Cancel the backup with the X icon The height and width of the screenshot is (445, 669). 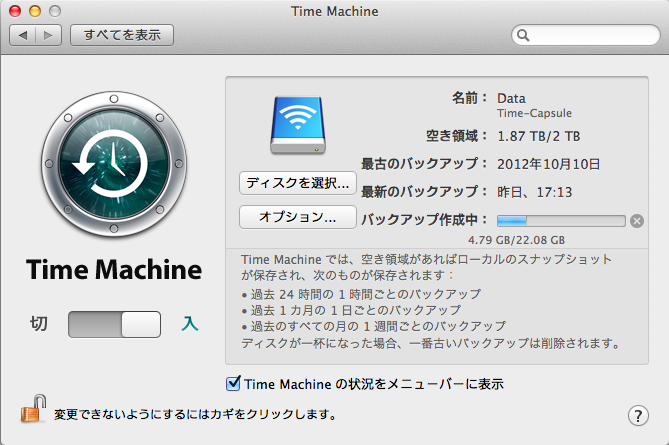click(637, 221)
